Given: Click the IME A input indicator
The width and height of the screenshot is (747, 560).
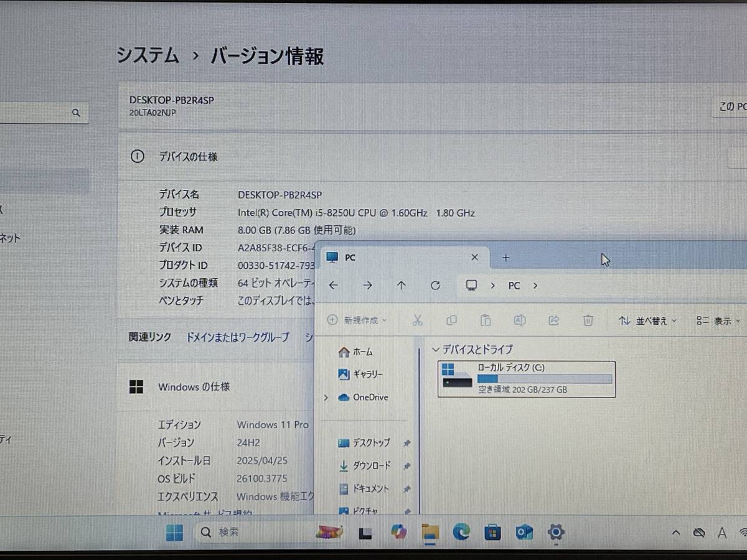Looking at the screenshot, I should pos(722,533).
